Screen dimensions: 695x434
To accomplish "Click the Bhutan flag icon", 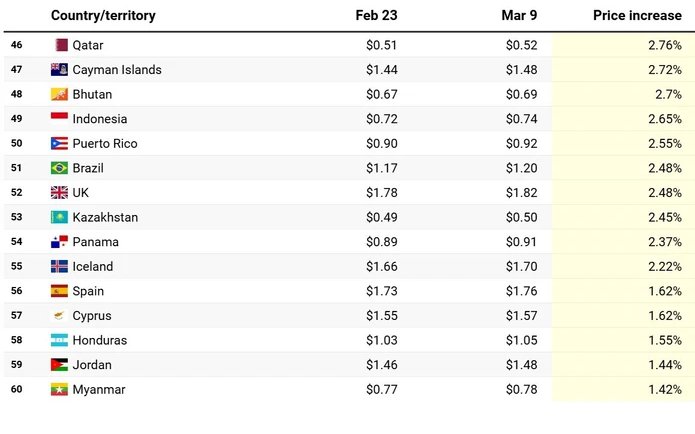I will coord(60,94).
